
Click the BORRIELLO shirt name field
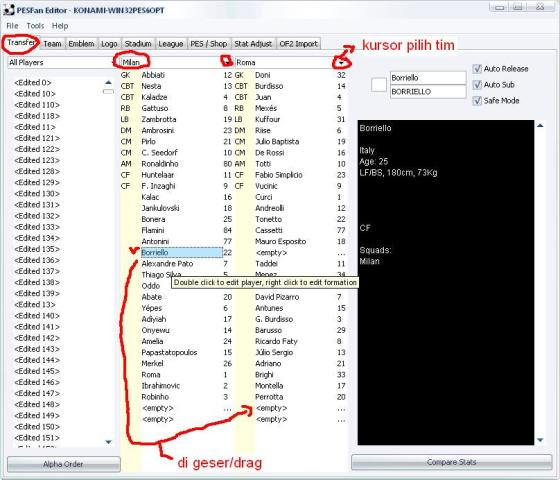[428, 91]
